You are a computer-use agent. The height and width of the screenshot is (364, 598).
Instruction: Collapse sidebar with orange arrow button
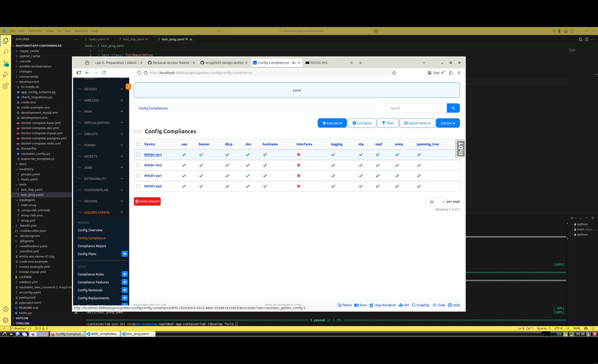[128, 87]
